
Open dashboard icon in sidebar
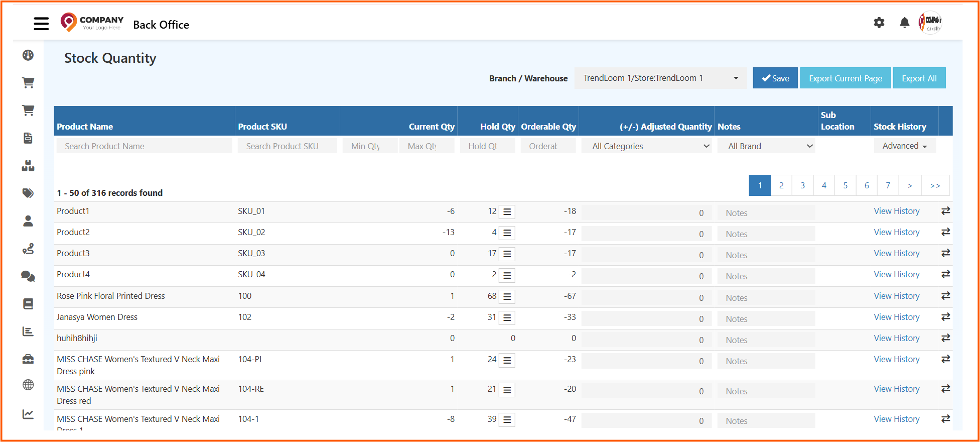[x=28, y=55]
